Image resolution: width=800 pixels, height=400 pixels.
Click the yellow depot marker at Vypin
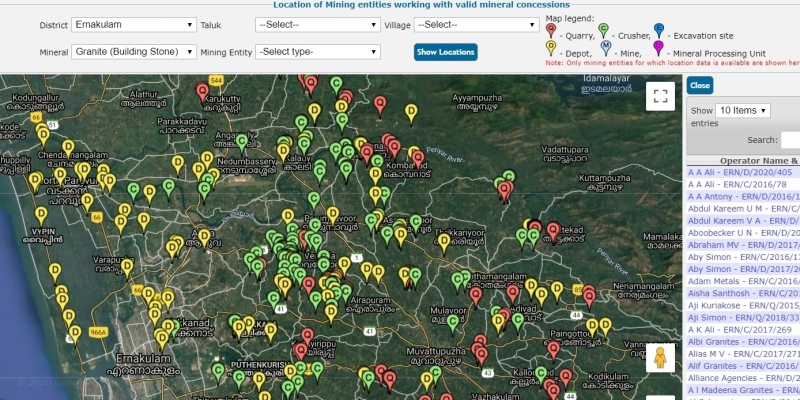click(x=42, y=214)
